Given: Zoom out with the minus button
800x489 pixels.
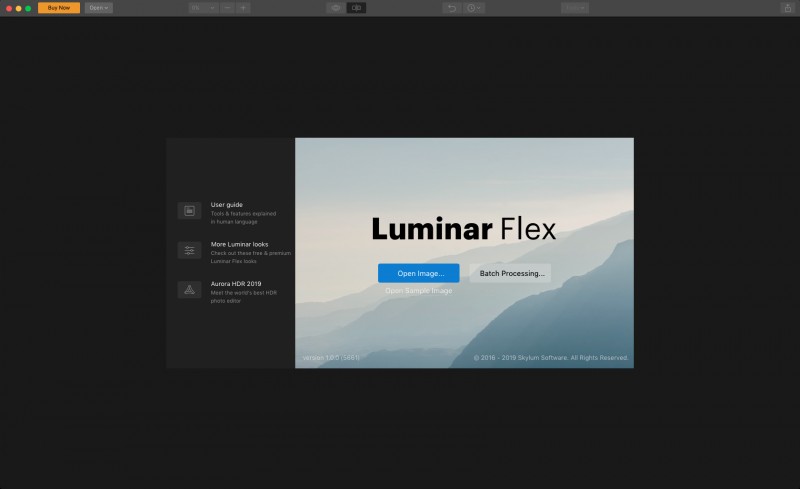Looking at the screenshot, I should (x=228, y=8).
